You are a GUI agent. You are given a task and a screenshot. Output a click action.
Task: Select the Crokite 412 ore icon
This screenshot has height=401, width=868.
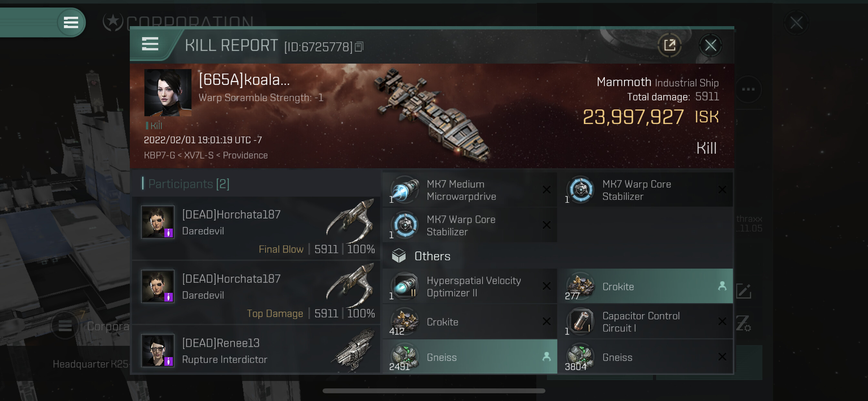click(x=405, y=322)
